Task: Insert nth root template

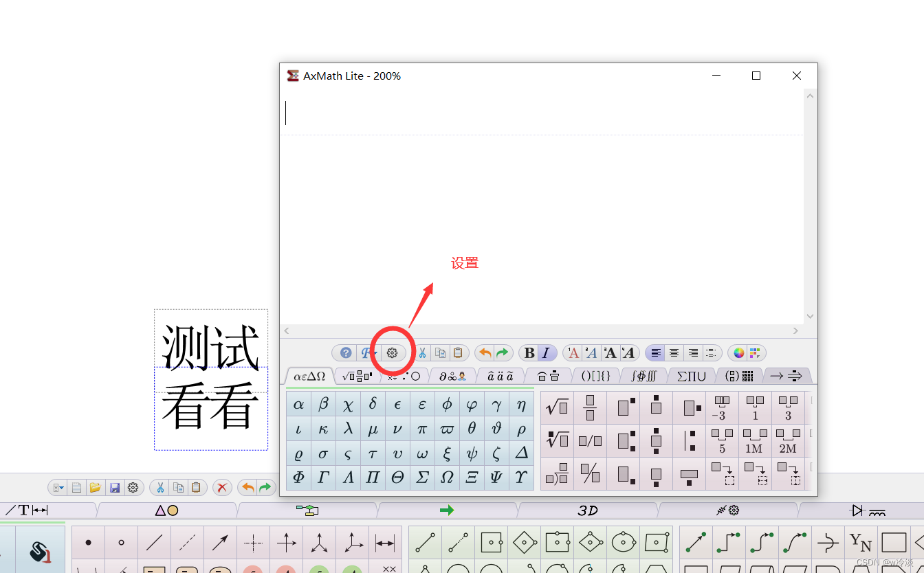Action: pos(557,440)
